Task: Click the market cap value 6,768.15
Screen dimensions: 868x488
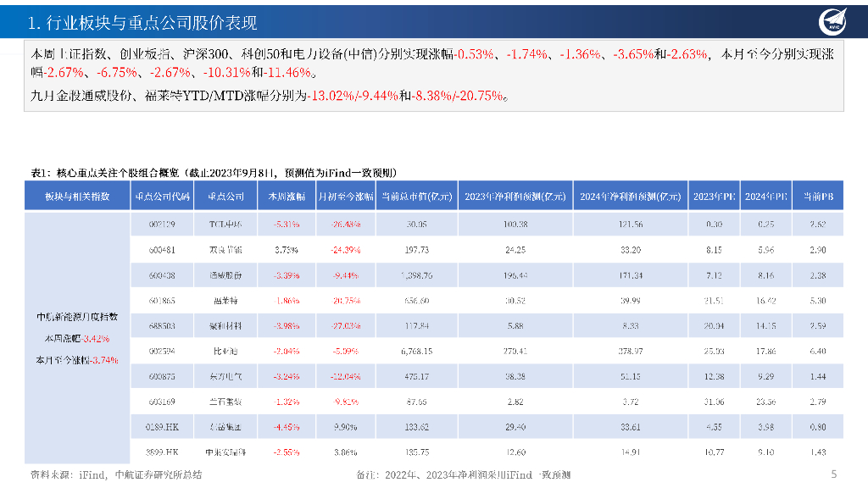Action: [417, 351]
